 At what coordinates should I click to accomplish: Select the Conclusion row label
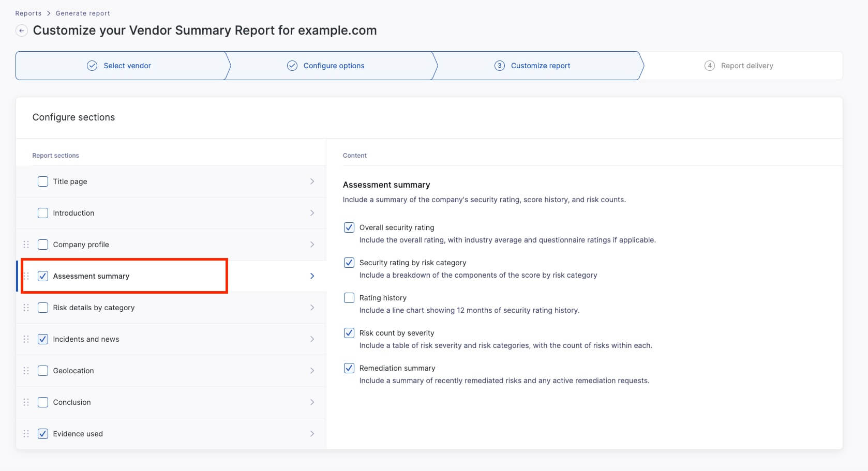pyautogui.click(x=72, y=402)
